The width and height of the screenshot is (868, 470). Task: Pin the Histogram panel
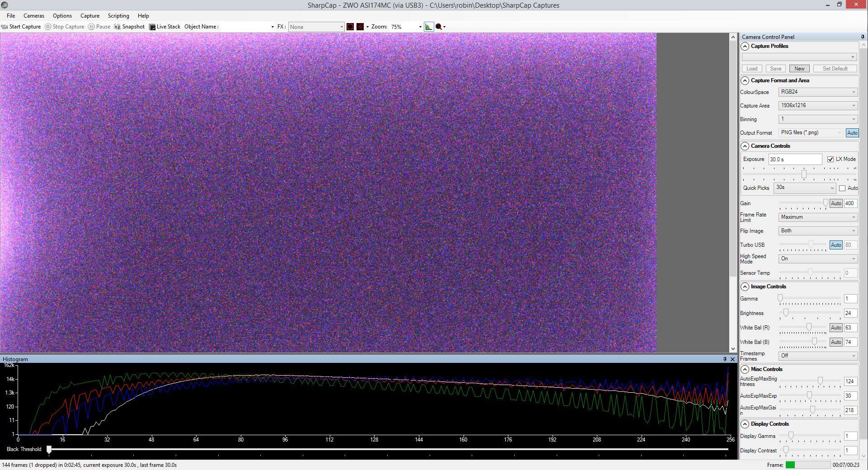[x=725, y=359]
